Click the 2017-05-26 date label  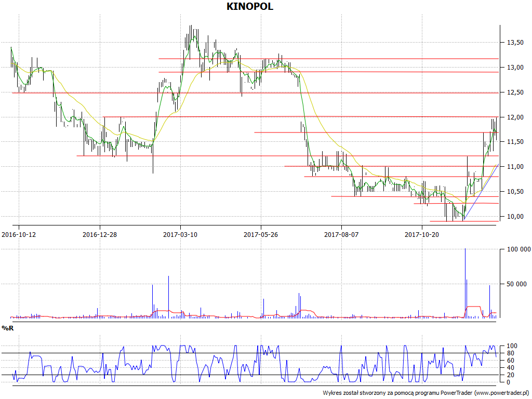point(261,234)
